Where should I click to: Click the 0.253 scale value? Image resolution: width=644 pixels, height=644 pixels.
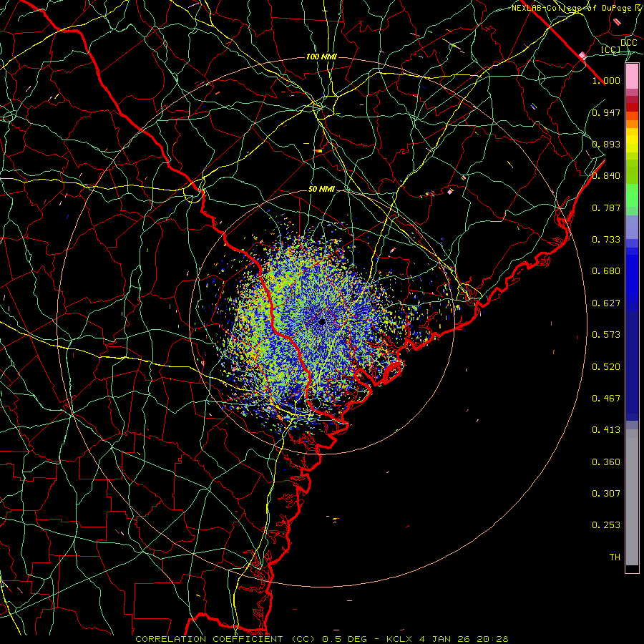[606, 525]
